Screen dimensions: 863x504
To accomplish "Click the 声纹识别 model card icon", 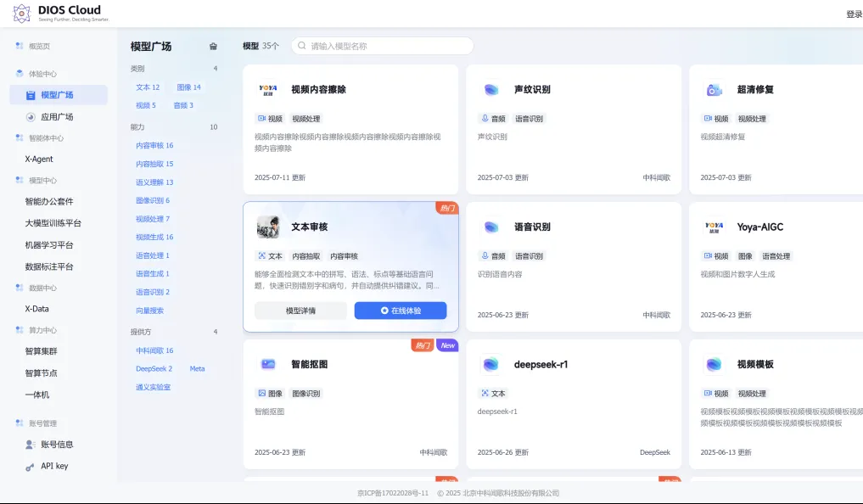I will pyautogui.click(x=491, y=90).
